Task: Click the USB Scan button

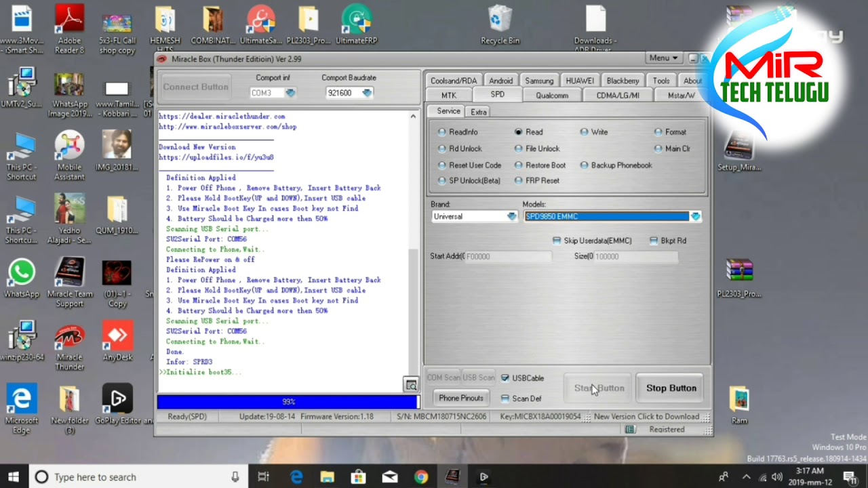Action: tap(478, 378)
